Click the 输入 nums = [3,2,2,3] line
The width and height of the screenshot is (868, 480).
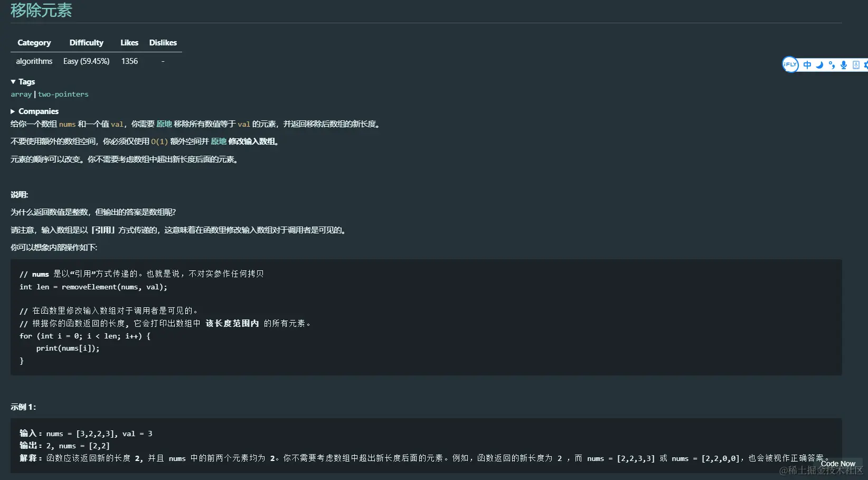tap(86, 434)
